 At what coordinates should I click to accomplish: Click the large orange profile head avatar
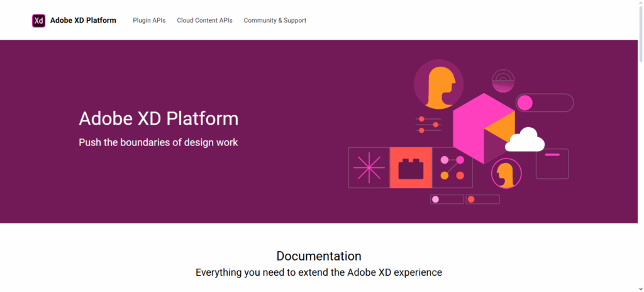(x=438, y=84)
